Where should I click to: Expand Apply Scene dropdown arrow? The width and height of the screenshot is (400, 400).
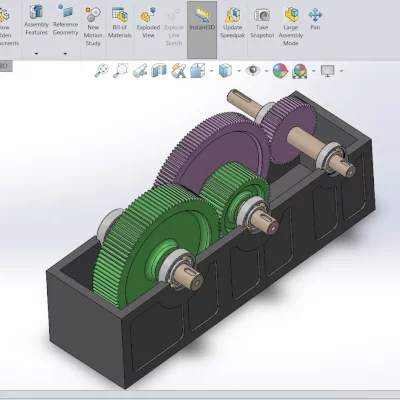pyautogui.click(x=313, y=71)
